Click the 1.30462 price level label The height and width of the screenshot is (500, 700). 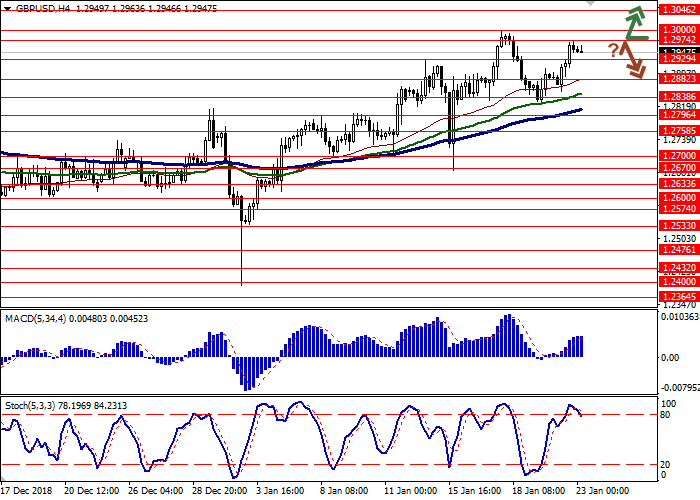[677, 8]
